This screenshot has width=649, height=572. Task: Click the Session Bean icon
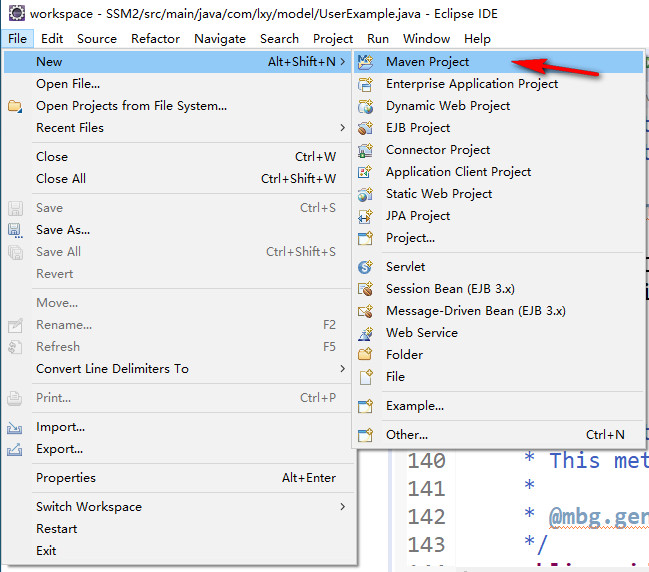[x=365, y=289]
